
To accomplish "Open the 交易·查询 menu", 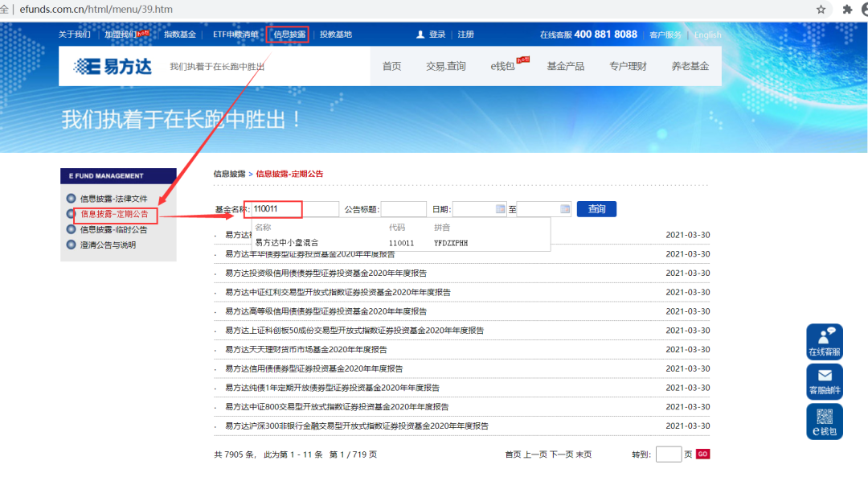I will tap(445, 66).
